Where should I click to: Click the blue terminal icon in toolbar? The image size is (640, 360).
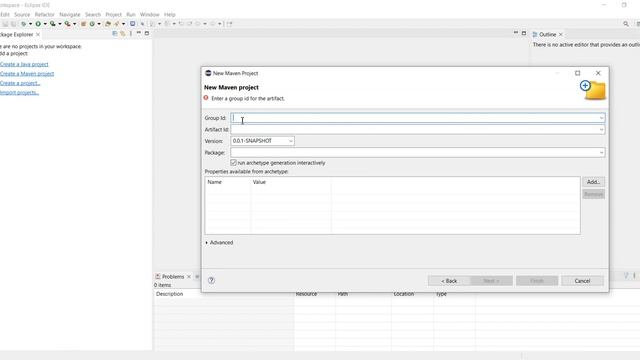[x=133, y=24]
